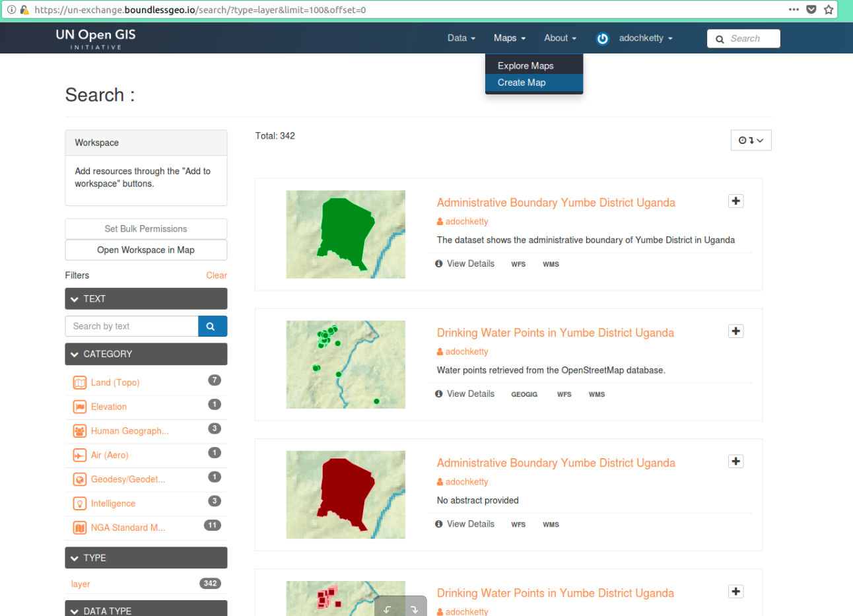The width and height of the screenshot is (853, 616).
Task: Open the Data dropdown in navbar
Action: point(461,38)
